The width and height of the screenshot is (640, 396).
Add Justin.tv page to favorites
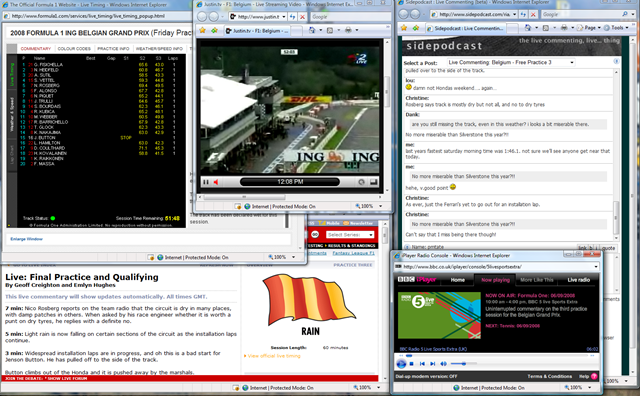point(214,30)
